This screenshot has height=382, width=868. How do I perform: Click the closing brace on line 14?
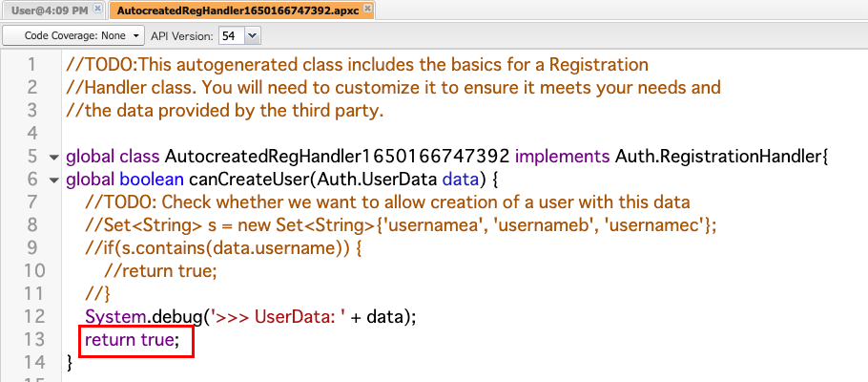[69, 362]
